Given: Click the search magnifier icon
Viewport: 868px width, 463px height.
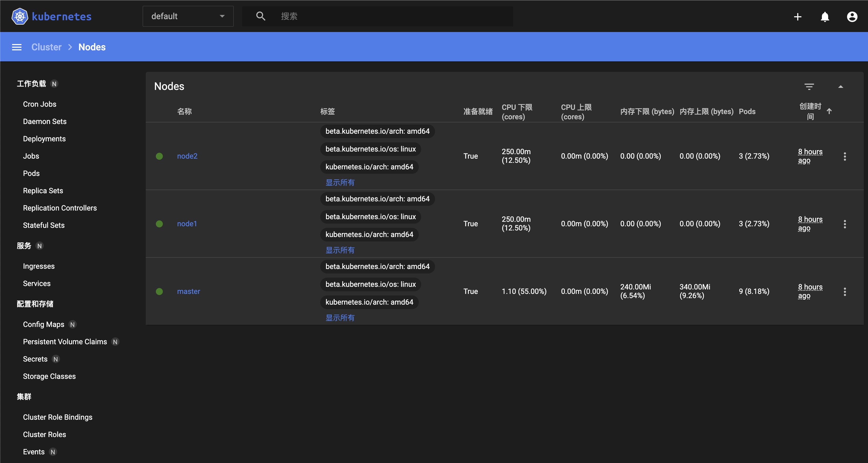Looking at the screenshot, I should click(261, 16).
